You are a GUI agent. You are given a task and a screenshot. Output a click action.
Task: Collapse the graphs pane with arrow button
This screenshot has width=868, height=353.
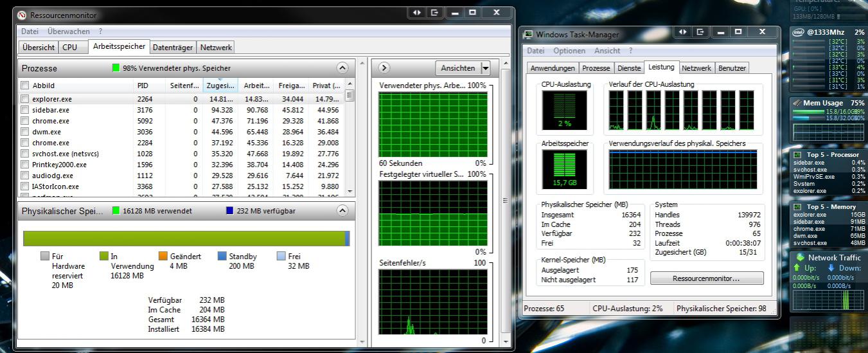point(384,68)
